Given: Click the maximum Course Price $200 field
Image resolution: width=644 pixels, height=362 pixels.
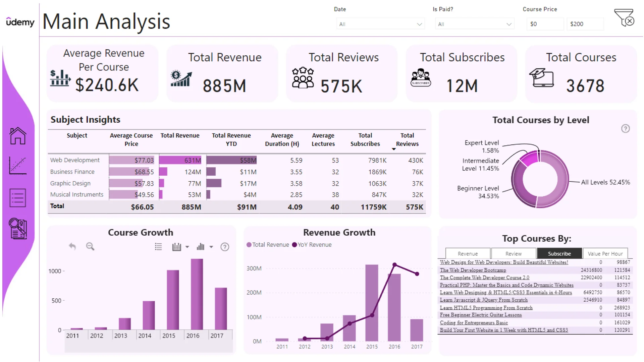Looking at the screenshot, I should 585,24.
